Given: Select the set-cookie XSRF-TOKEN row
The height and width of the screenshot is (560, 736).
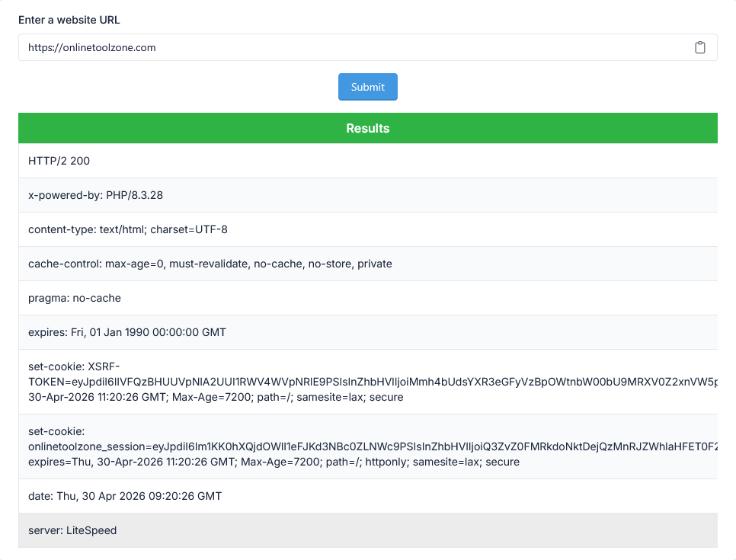Looking at the screenshot, I should click(x=367, y=382).
